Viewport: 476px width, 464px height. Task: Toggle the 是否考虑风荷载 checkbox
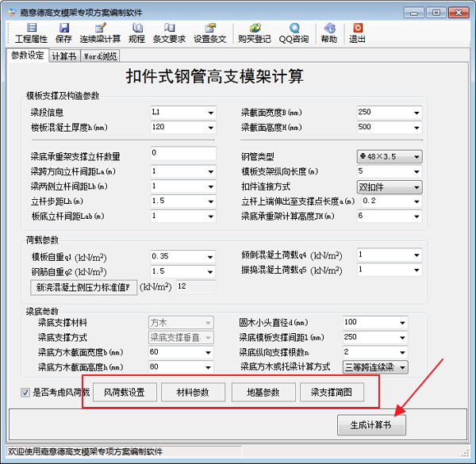(x=25, y=393)
